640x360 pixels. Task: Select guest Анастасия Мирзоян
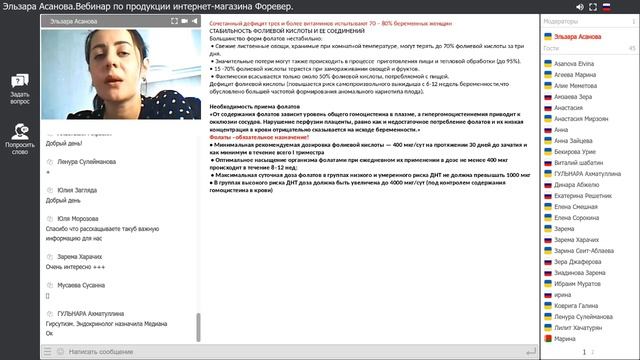coord(581,119)
